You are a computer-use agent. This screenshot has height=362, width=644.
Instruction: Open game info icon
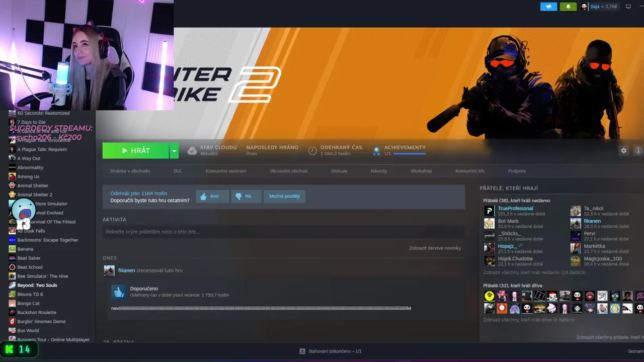click(x=638, y=151)
